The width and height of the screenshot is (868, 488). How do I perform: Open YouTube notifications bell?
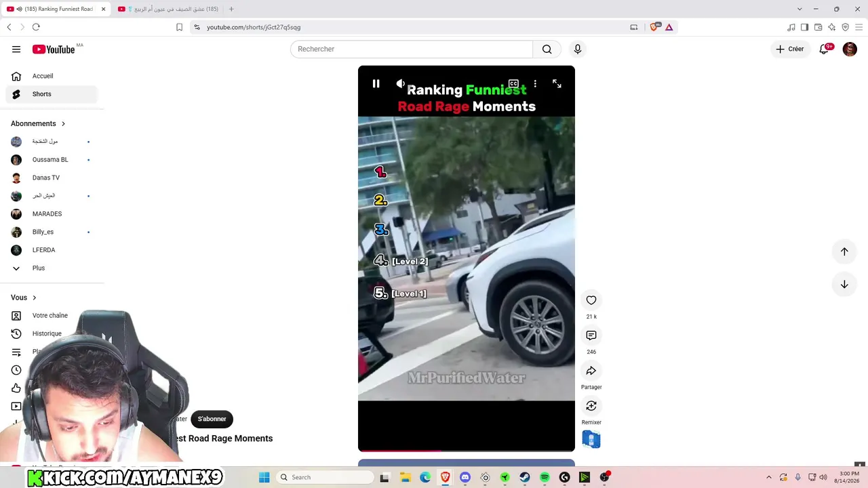[825, 49]
